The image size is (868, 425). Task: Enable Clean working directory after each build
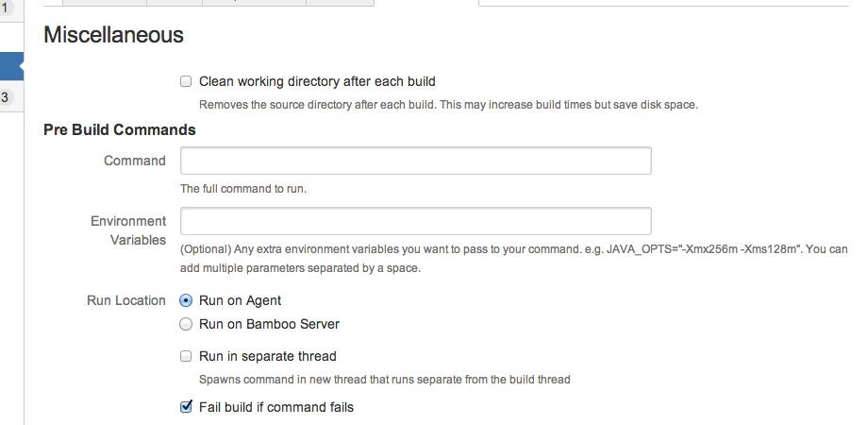click(x=186, y=82)
